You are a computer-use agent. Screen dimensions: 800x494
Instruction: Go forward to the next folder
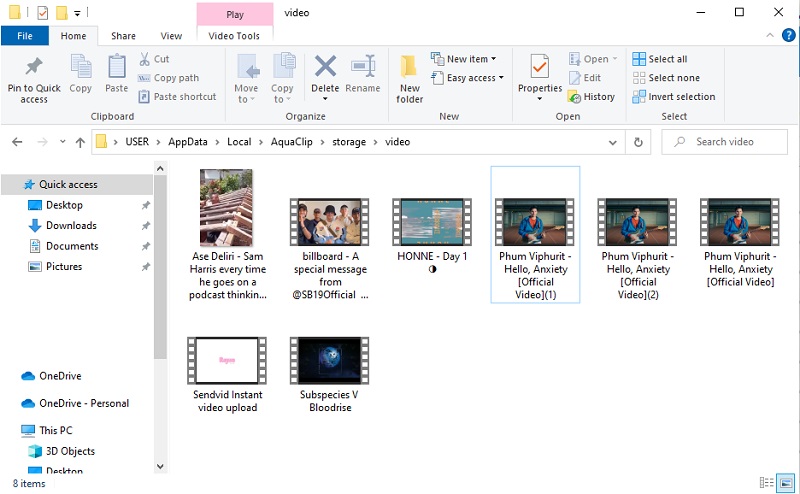[43, 142]
